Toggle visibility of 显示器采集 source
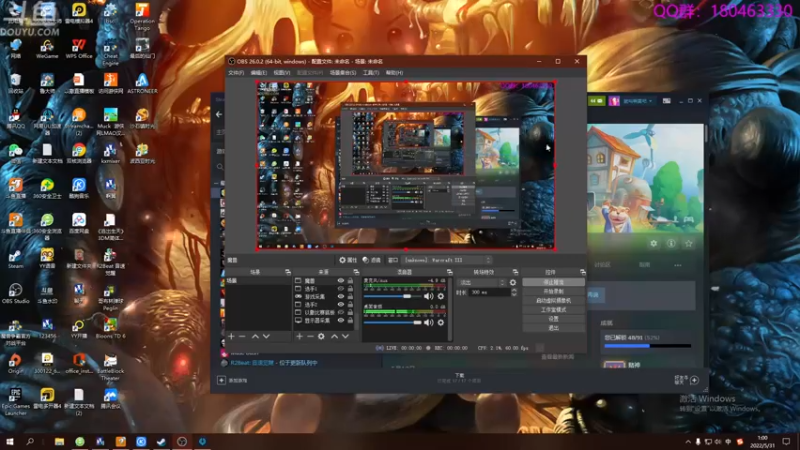This screenshot has width=800, height=450. 341,320
